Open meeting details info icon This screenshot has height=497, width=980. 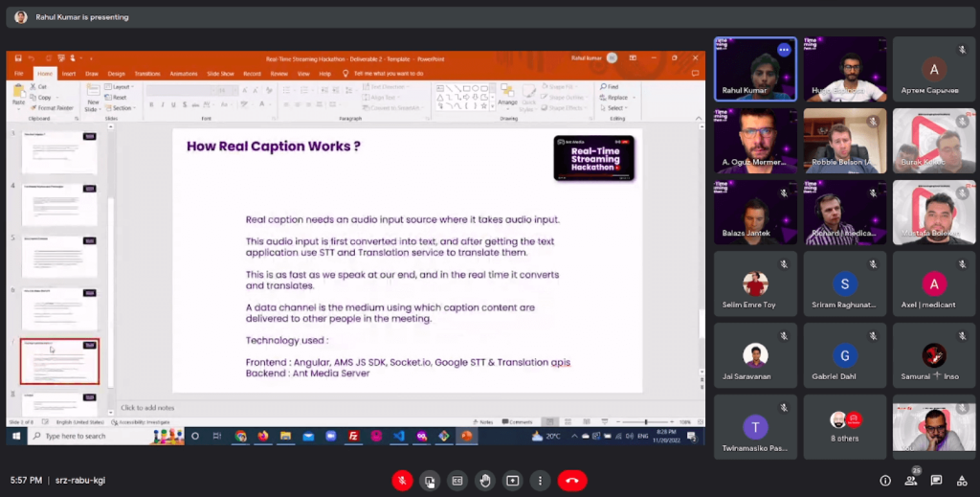tap(885, 480)
